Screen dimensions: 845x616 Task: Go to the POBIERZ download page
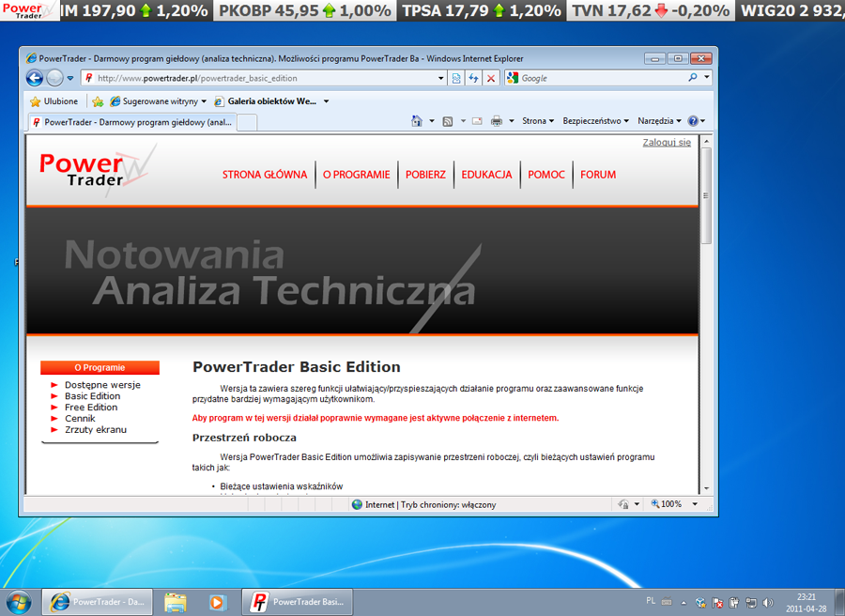pyautogui.click(x=425, y=175)
